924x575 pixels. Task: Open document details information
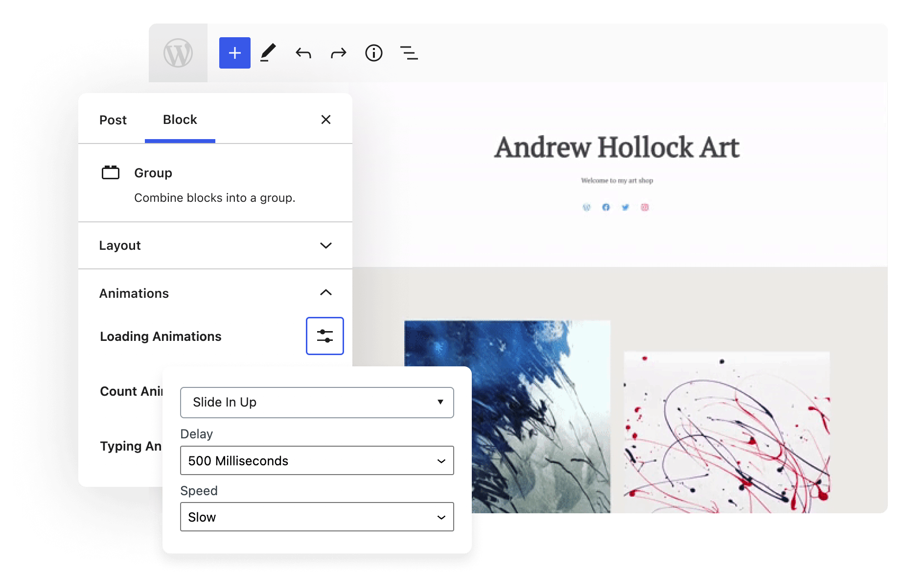pos(373,52)
